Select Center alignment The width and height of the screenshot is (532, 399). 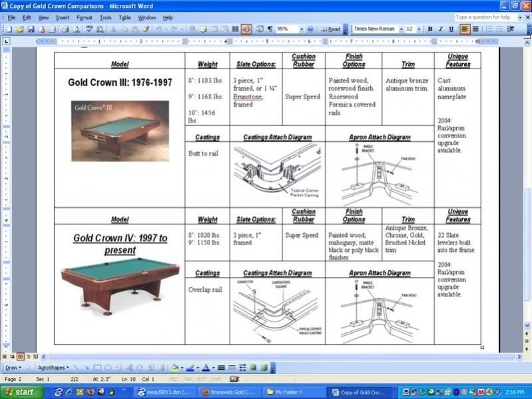click(x=475, y=29)
